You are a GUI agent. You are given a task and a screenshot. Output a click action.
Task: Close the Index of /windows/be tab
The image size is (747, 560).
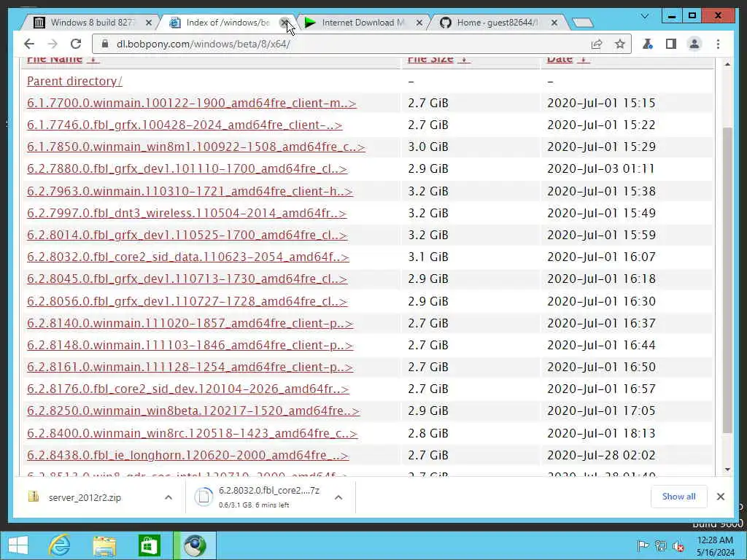coord(284,23)
